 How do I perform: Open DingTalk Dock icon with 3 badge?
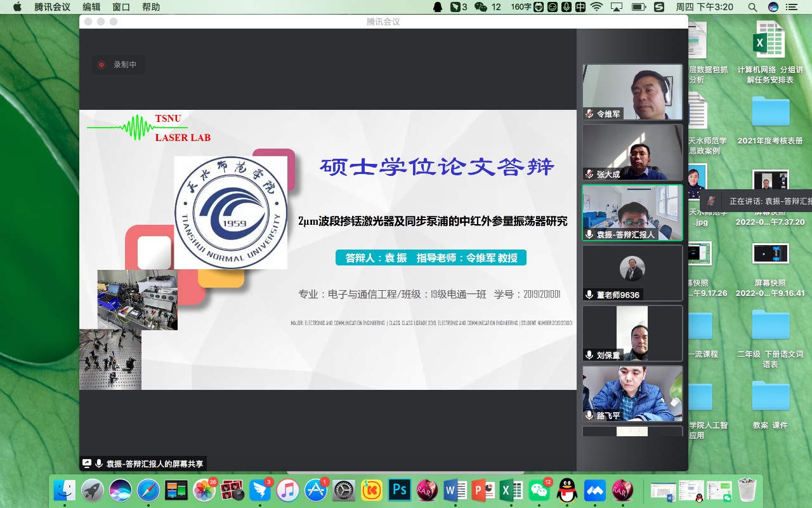(260, 490)
